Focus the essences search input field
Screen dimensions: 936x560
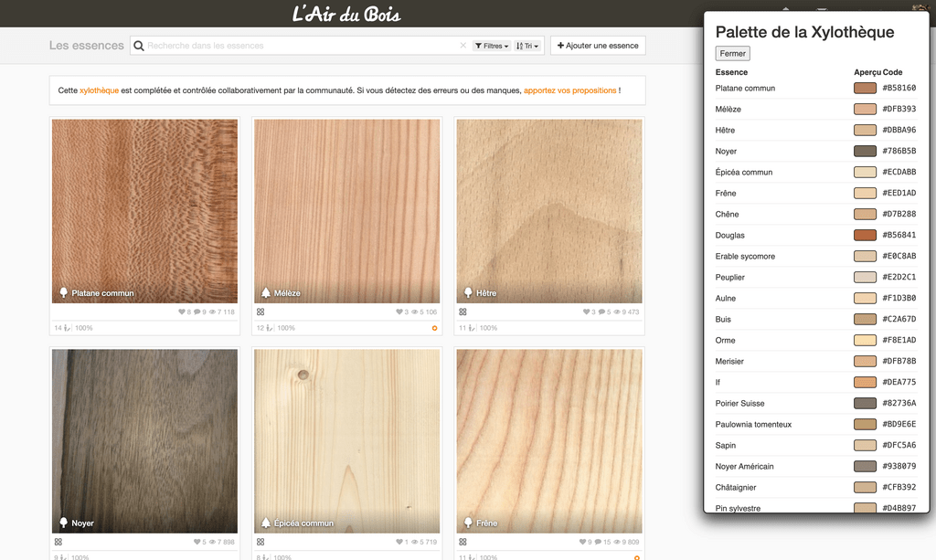click(302, 46)
